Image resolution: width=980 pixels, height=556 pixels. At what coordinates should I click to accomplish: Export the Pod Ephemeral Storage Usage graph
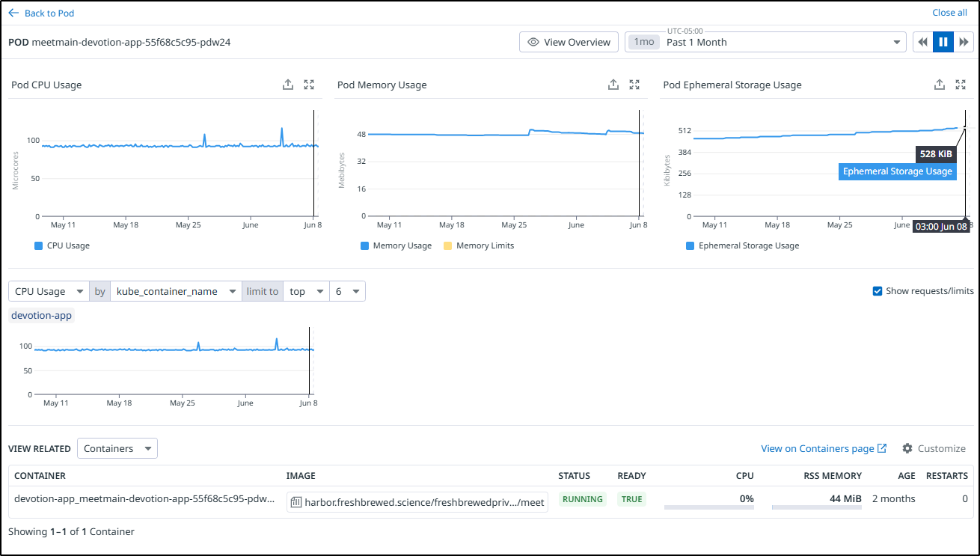click(x=940, y=85)
